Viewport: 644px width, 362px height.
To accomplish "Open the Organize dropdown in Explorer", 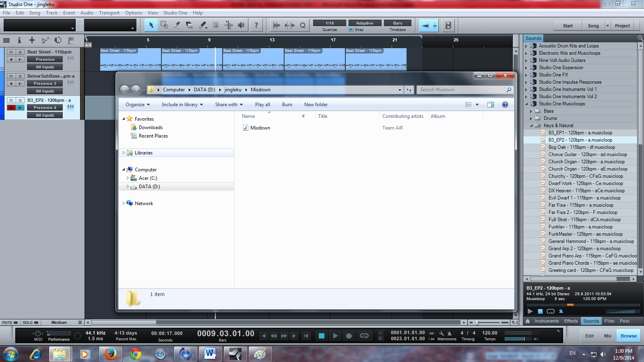I will pyautogui.click(x=137, y=105).
